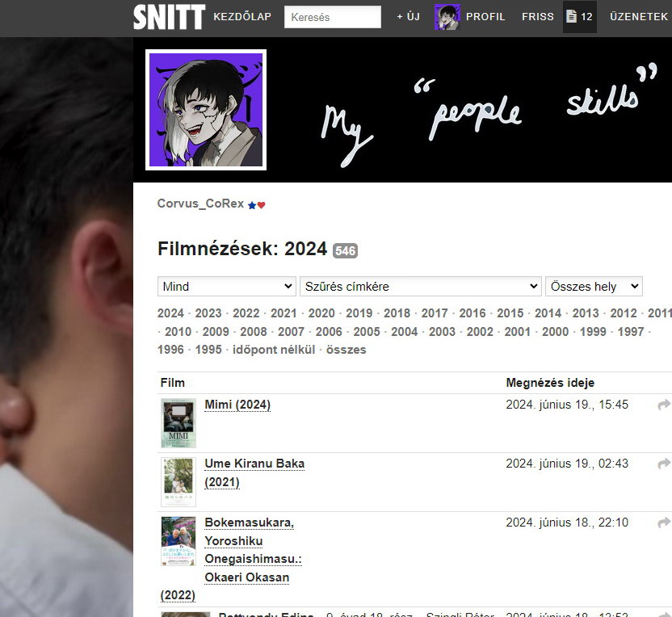Viewport: 672px width, 617px height.
Task: Select year 2022 filter link
Action: point(246,313)
